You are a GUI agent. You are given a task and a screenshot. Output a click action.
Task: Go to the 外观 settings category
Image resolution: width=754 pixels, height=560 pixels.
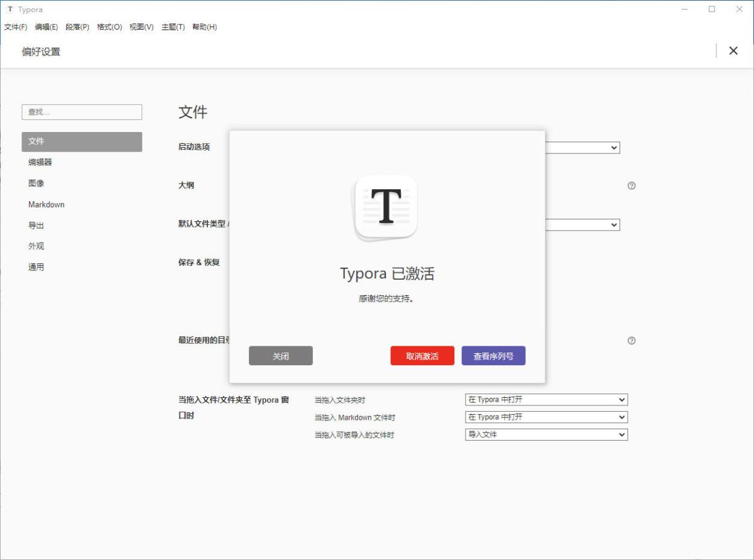point(36,246)
